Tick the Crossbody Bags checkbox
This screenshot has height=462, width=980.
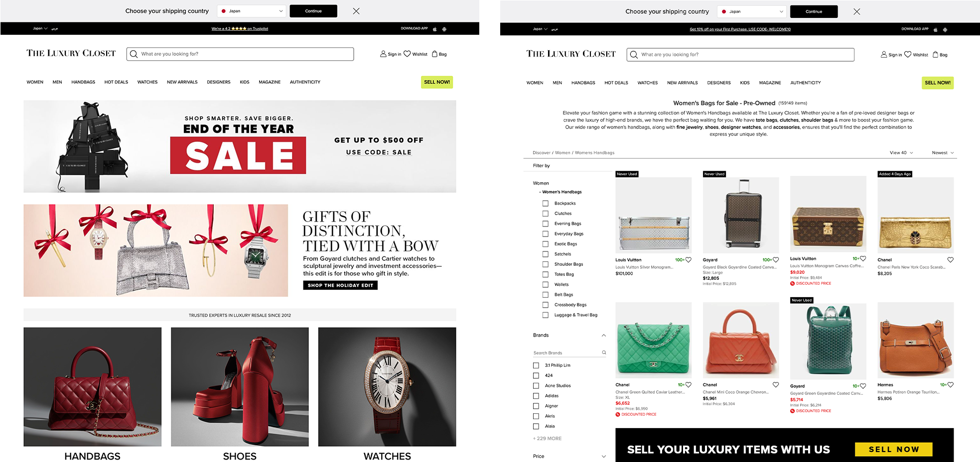[x=546, y=305]
